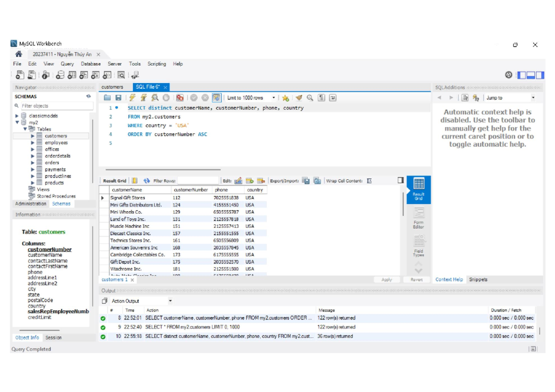Open the Query menu
Viewport: 555px width, 392px height.
click(x=68, y=64)
